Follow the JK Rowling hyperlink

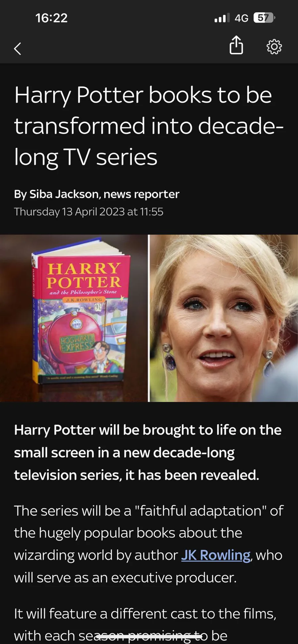(216, 555)
